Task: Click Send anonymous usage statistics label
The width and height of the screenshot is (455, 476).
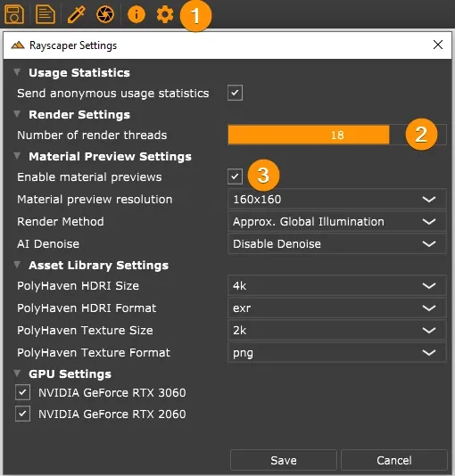Action: tap(113, 94)
